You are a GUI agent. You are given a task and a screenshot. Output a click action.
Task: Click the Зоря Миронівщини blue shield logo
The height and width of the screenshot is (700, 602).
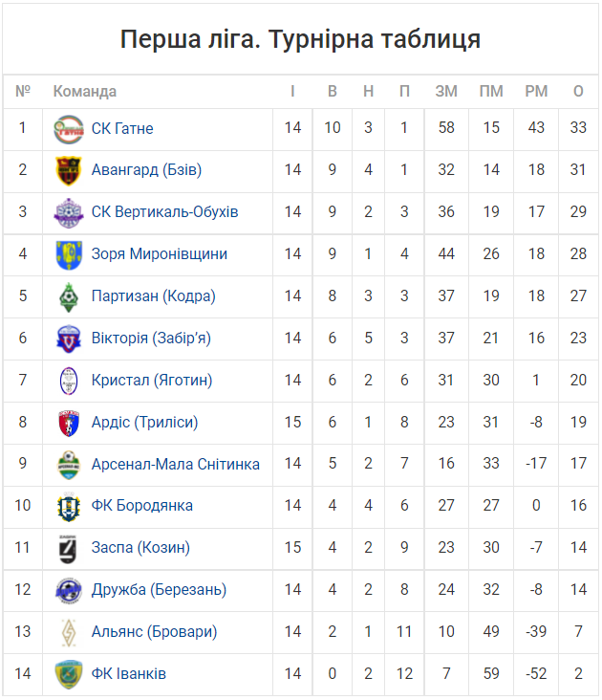pos(69,255)
